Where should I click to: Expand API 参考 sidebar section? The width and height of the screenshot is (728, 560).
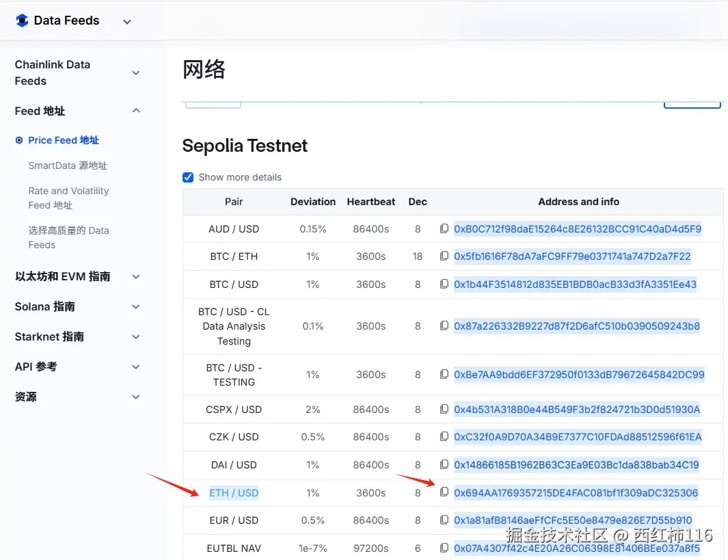coord(135,366)
